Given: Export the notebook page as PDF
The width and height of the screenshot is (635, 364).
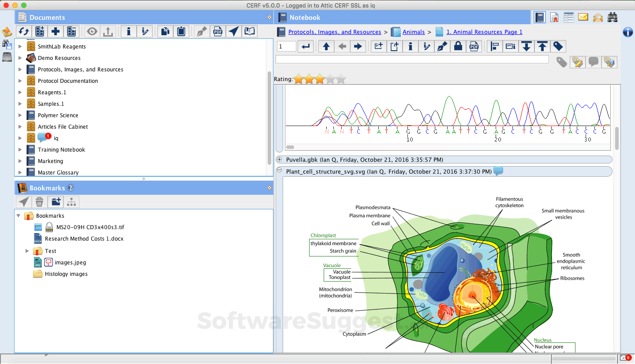Looking at the screenshot, I should click(474, 46).
